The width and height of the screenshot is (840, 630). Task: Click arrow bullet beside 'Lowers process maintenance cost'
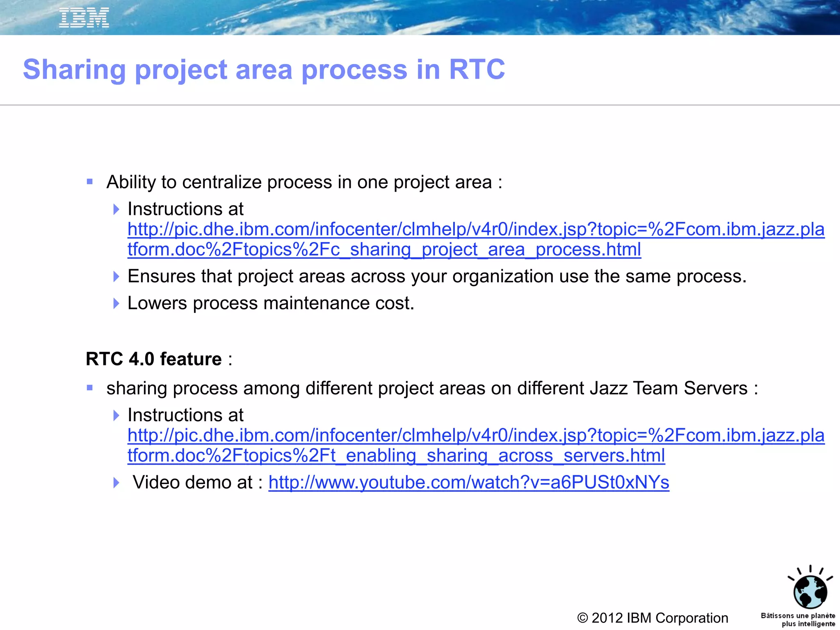point(116,304)
